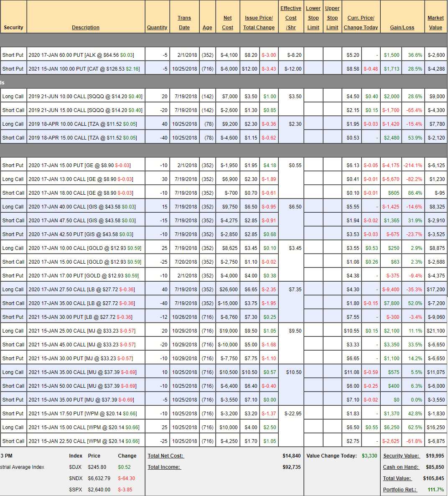Click the Gain/Loss column header

402,28
